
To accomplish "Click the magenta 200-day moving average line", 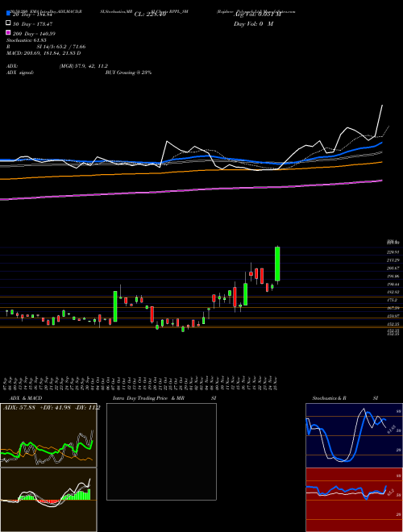I will pos(191,189).
